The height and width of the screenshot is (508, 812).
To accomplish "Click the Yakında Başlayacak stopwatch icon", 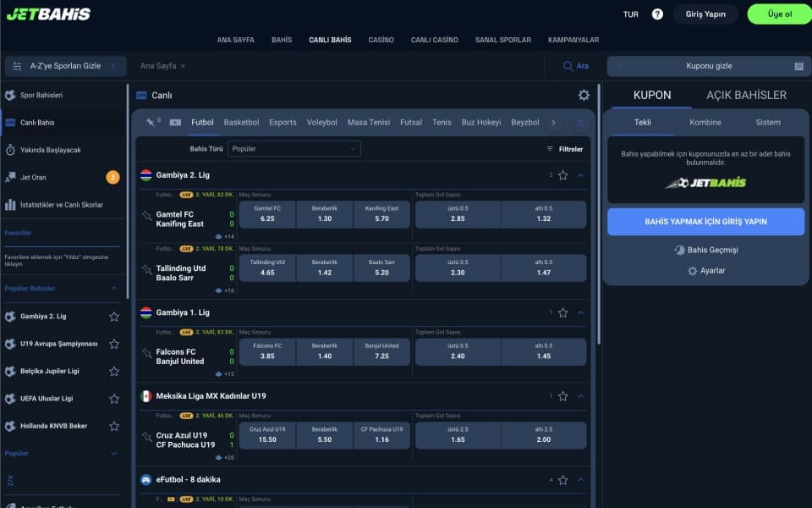I will pyautogui.click(x=10, y=150).
